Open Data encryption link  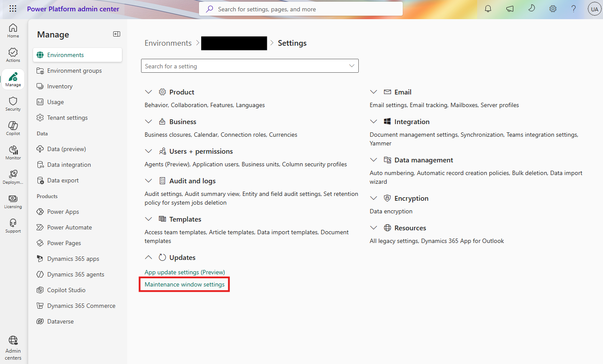(391, 211)
